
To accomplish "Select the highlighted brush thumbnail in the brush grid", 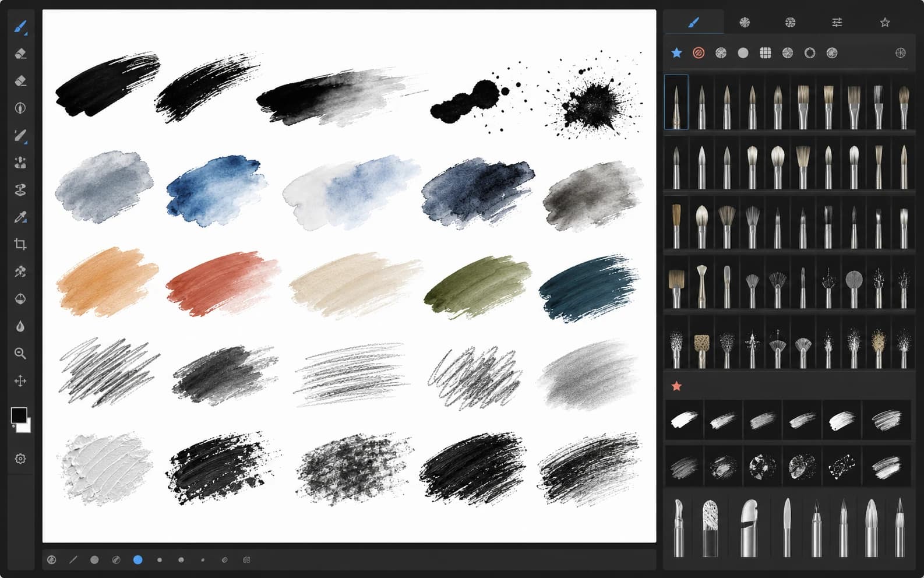I will point(676,102).
